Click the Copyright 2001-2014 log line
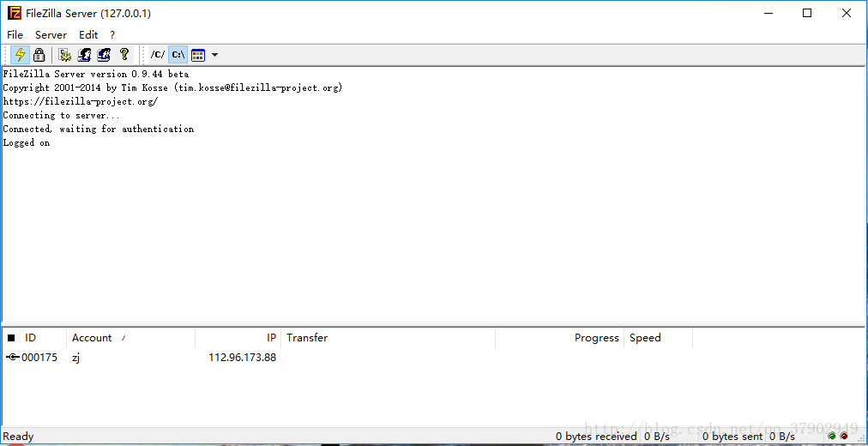 click(172, 87)
